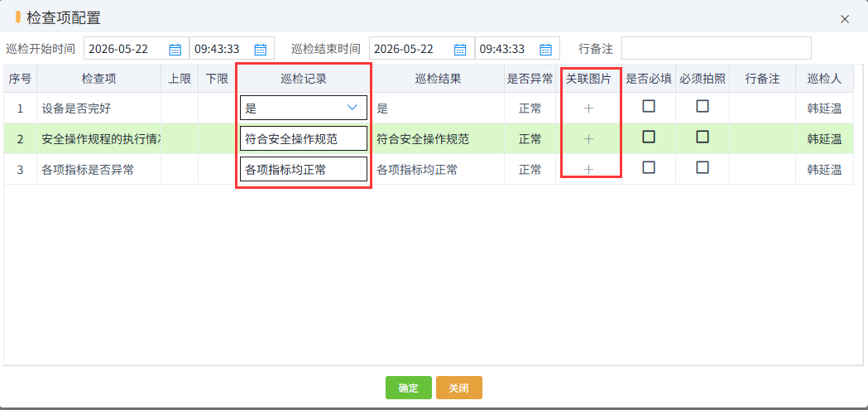The height and width of the screenshot is (410, 868).
Task: Click the 确定 button
Action: [x=409, y=388]
